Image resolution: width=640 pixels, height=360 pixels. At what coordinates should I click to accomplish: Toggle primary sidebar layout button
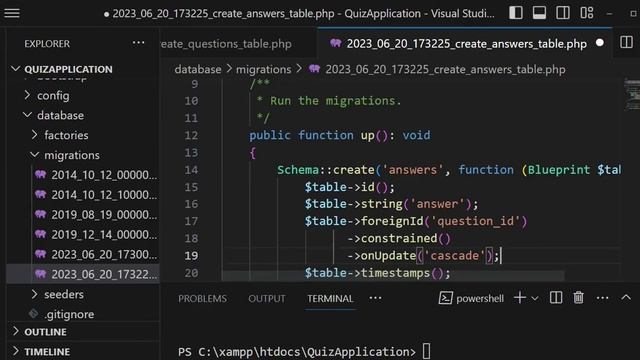516,13
